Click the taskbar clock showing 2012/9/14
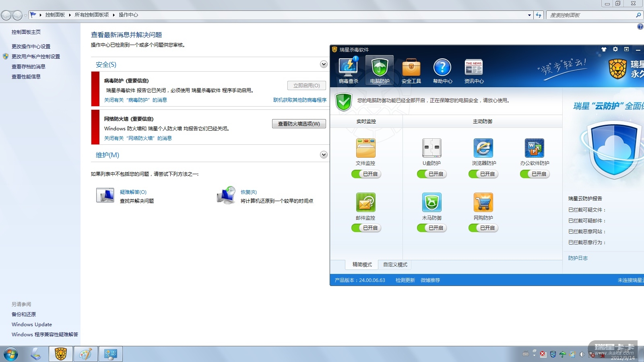 tap(622, 354)
